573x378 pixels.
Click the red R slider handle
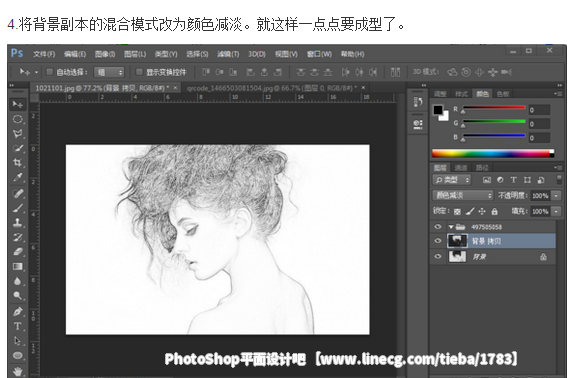click(463, 111)
